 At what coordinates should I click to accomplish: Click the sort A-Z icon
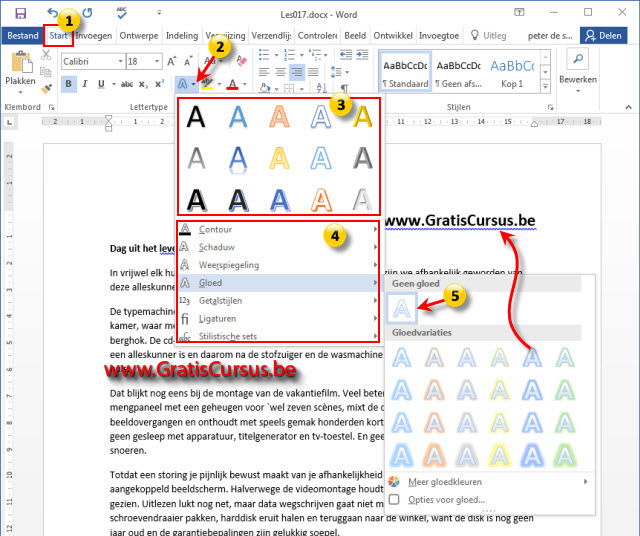321,87
